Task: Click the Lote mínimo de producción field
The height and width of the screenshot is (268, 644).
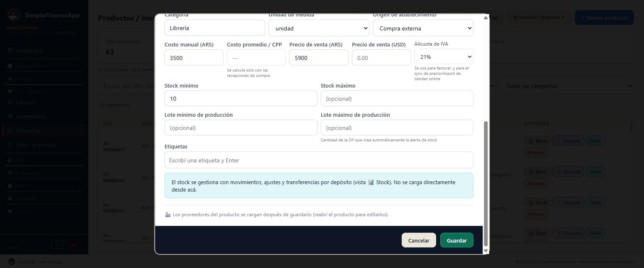Action: [x=241, y=128]
